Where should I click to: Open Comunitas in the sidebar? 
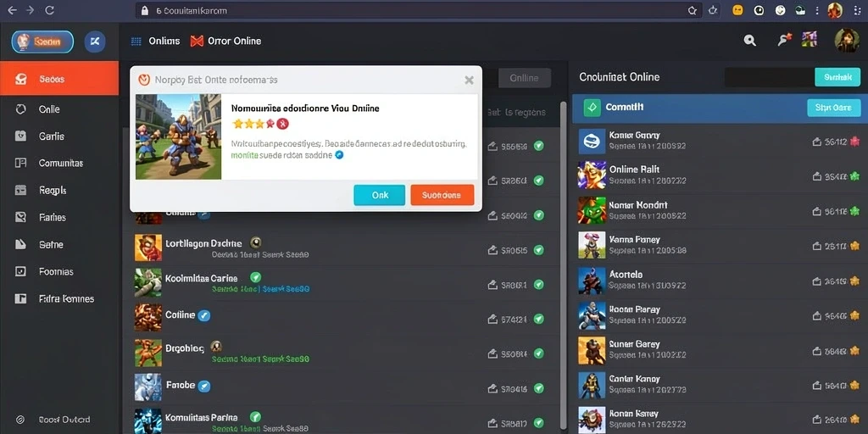59,163
